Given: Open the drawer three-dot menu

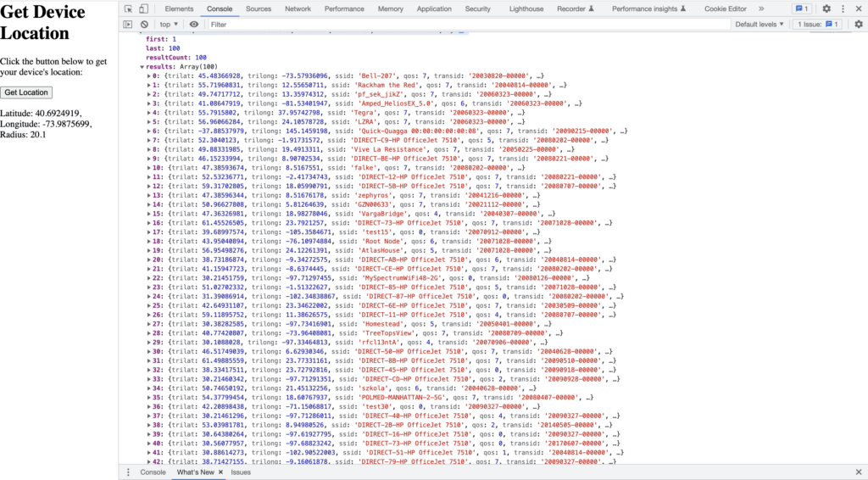Looking at the screenshot, I should click(x=128, y=472).
